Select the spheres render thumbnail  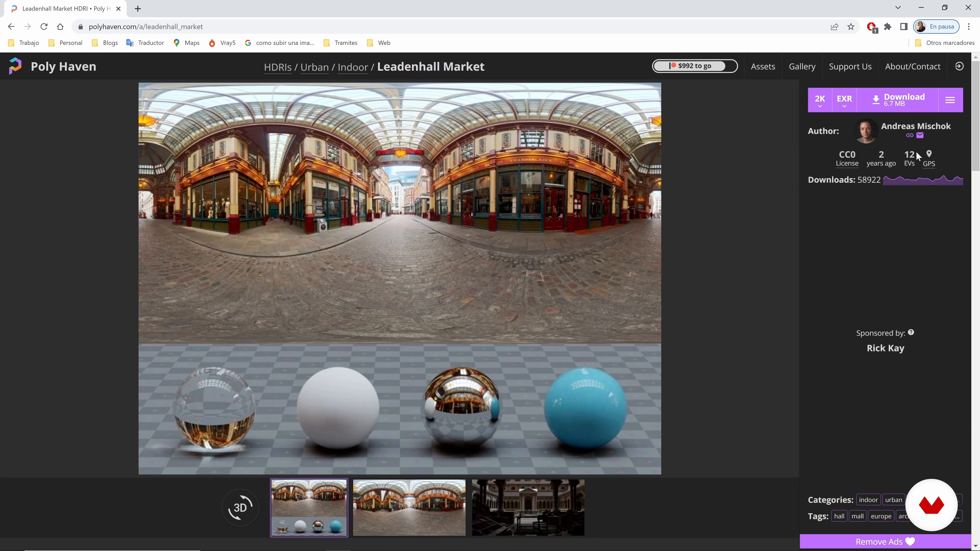pos(309,508)
